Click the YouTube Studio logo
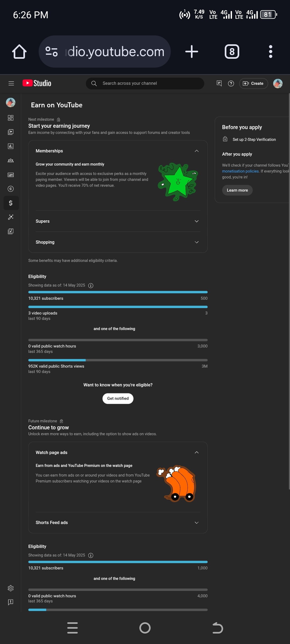This screenshot has height=644, width=290. (37, 83)
